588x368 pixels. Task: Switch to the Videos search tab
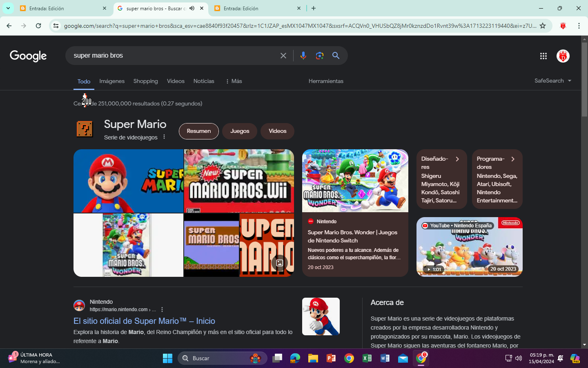pos(176,81)
